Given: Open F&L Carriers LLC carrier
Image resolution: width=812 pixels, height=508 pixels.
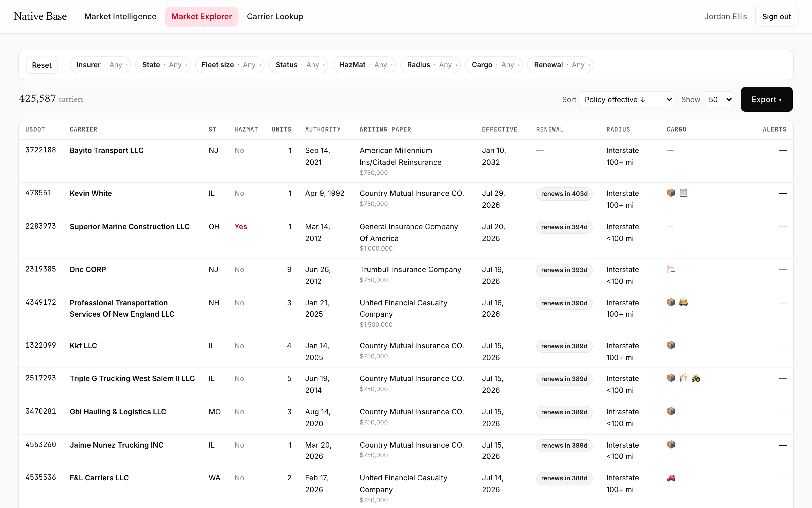Looking at the screenshot, I should tap(99, 478).
